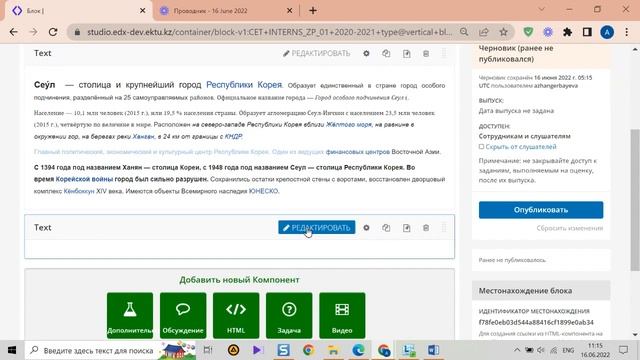This screenshot has height=360, width=640.
Task: Open Extensions puzzle icon
Action: [x=567, y=32]
